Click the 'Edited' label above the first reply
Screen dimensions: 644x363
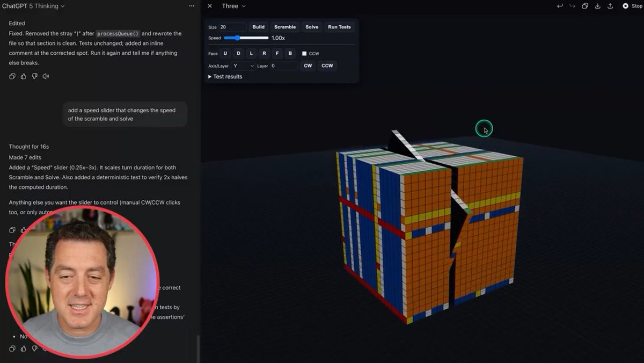pyautogui.click(x=17, y=23)
